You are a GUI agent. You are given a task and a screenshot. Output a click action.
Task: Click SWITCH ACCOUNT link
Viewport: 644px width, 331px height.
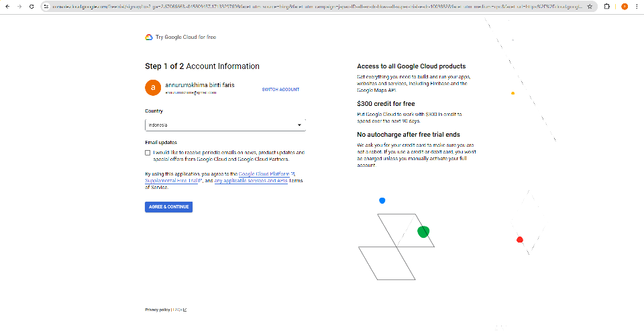(x=280, y=89)
